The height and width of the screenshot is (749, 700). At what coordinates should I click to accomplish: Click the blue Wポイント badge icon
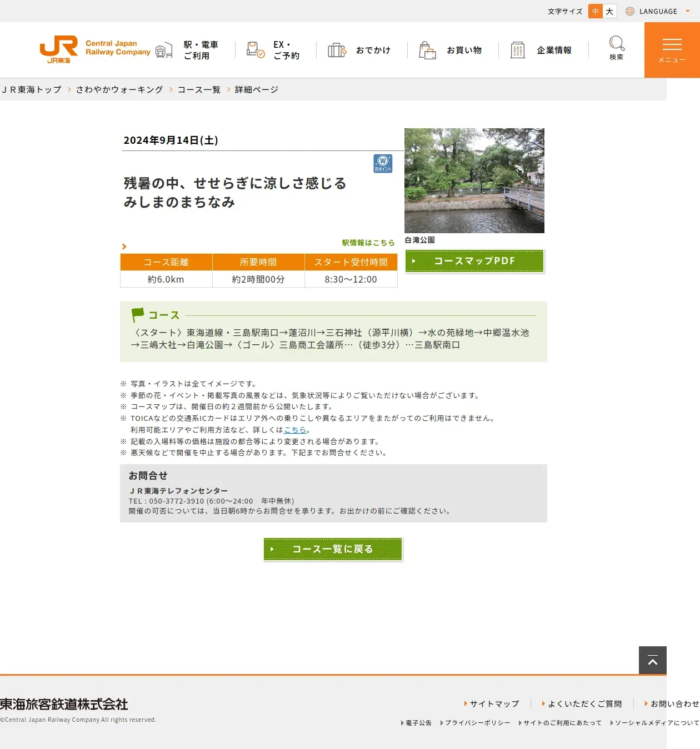coord(383,163)
